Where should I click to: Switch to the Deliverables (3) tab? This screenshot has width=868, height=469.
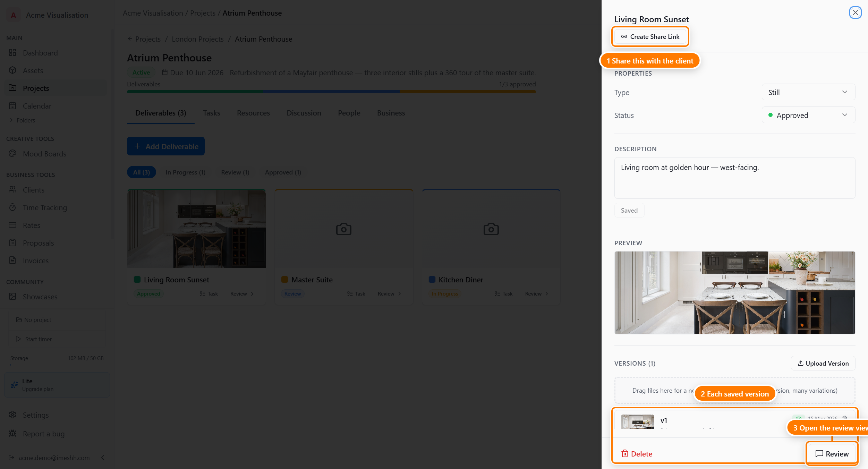click(161, 113)
